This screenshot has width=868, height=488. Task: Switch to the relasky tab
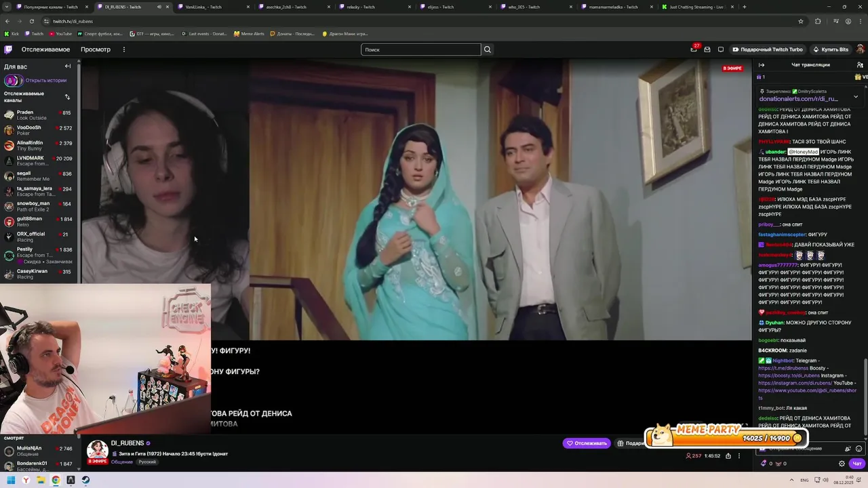click(x=374, y=7)
